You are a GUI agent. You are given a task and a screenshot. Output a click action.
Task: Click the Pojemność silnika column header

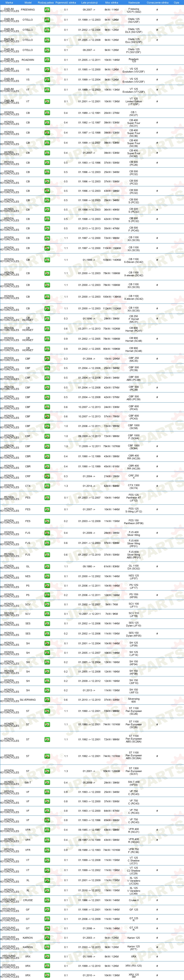[66, 2]
